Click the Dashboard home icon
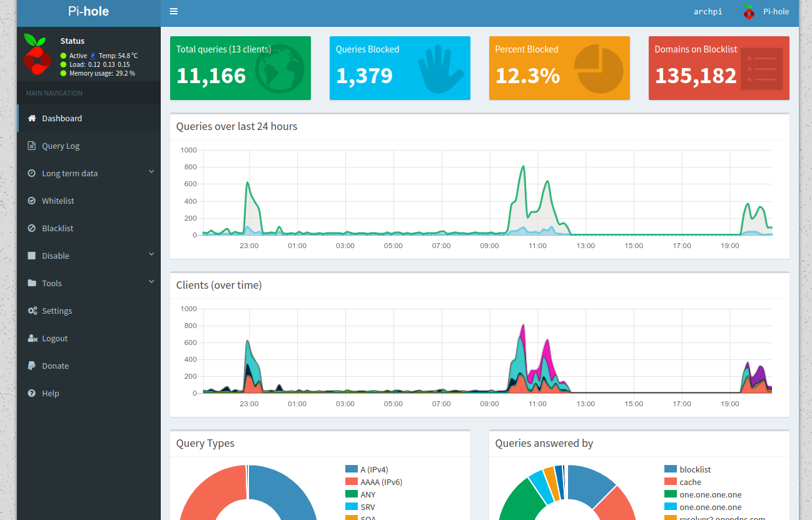The width and height of the screenshot is (812, 520). (x=32, y=118)
